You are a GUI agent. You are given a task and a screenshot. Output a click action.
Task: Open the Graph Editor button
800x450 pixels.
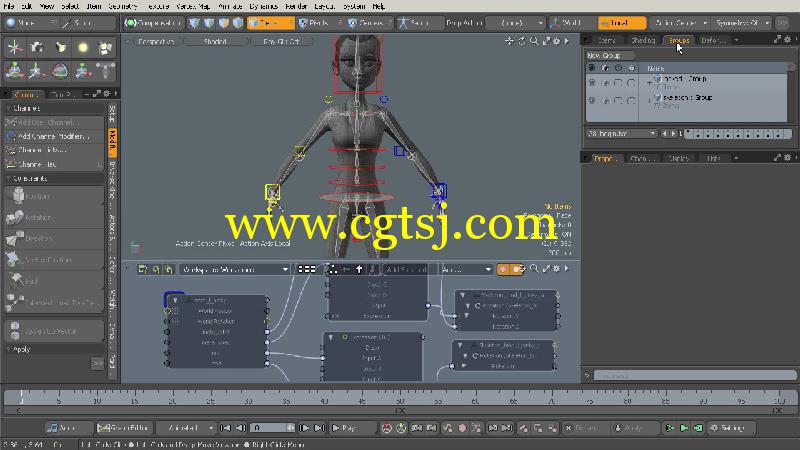coord(123,428)
